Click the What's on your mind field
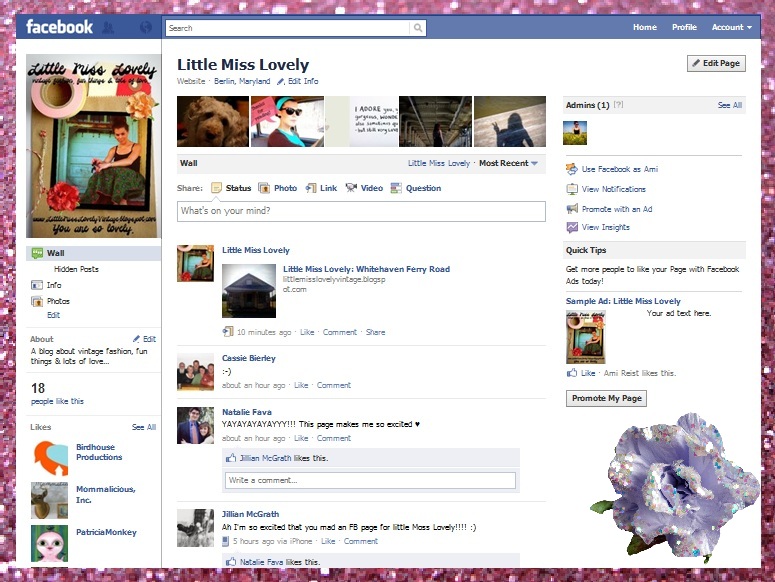This screenshot has height=582, width=775. click(361, 211)
